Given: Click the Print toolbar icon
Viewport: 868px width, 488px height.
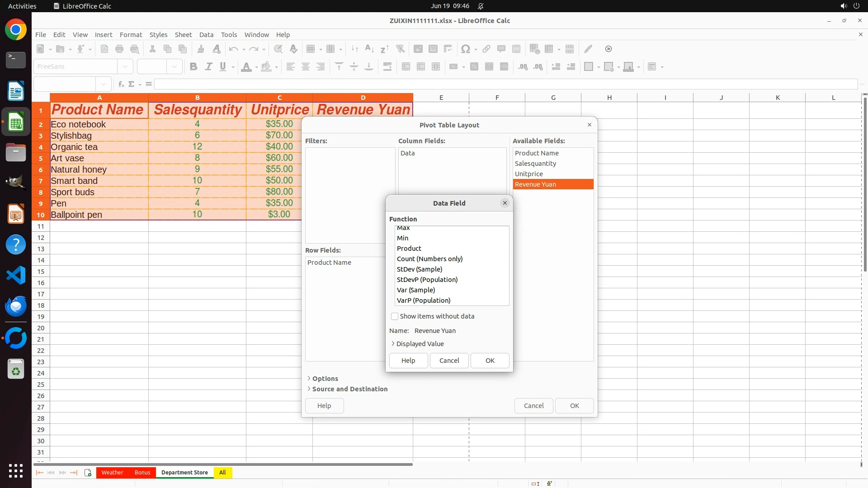Looking at the screenshot, I should (119, 49).
